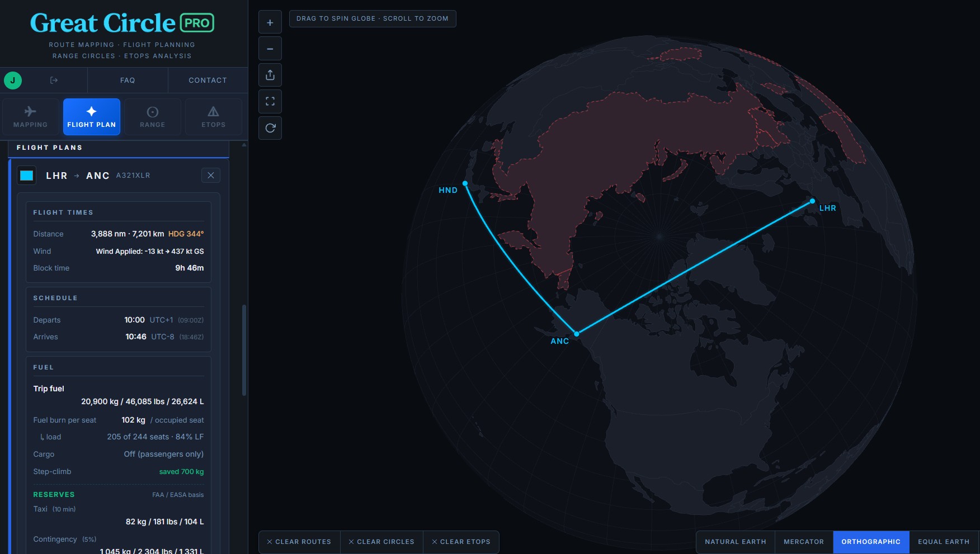The image size is (980, 554).
Task: Click the 'FAA / EASA basis' label
Action: coord(178,495)
